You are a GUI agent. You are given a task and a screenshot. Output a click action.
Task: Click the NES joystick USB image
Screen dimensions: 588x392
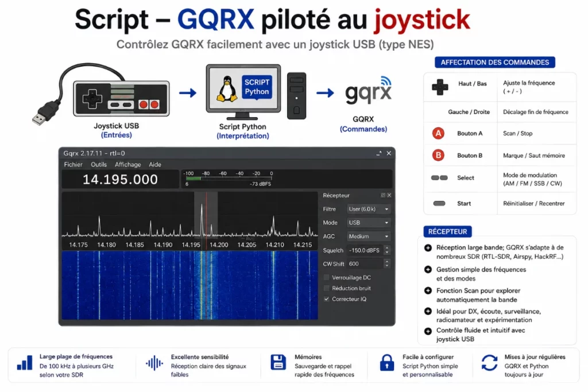click(121, 98)
